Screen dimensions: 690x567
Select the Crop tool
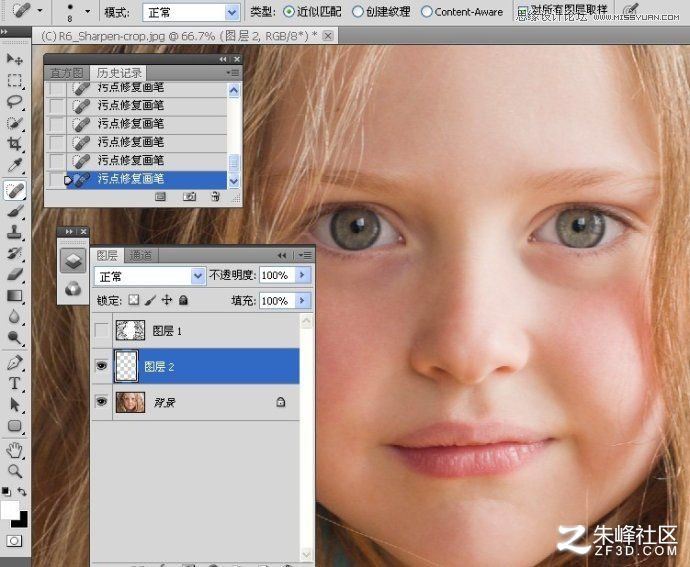pyautogui.click(x=15, y=144)
